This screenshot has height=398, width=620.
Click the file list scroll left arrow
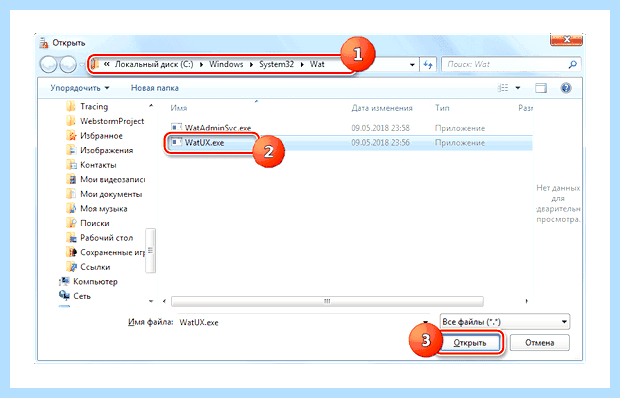pyautogui.click(x=164, y=301)
